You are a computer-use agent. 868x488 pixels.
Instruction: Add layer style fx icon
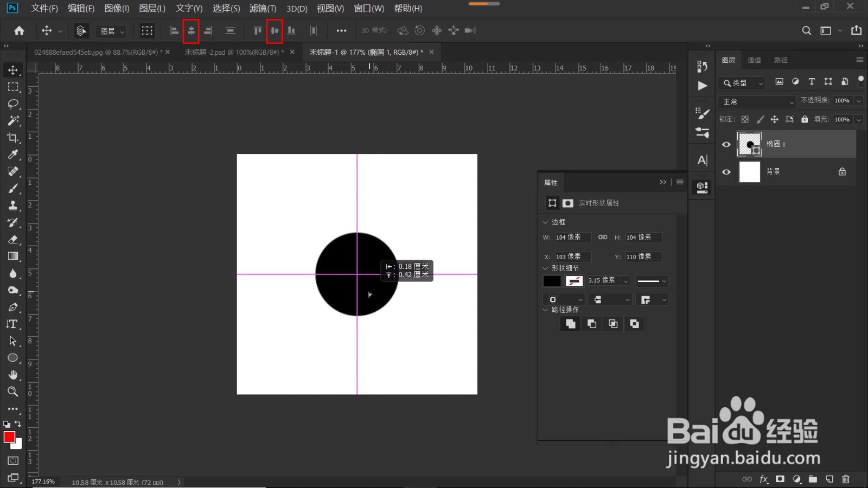[764, 479]
